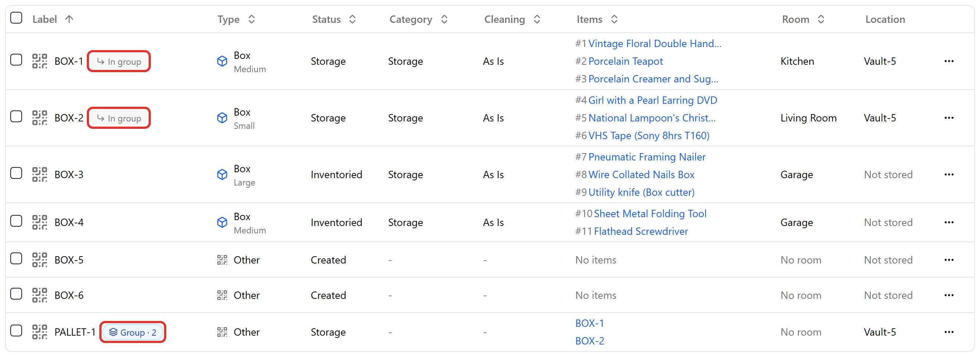Click the In group badge beside BOX-1
The height and width of the screenshot is (357, 980).
tap(119, 61)
